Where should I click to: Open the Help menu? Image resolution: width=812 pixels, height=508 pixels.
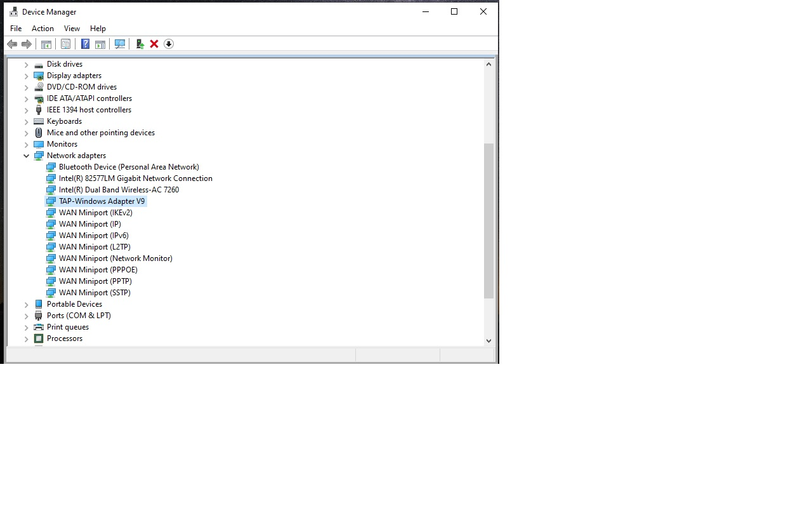tap(98, 29)
